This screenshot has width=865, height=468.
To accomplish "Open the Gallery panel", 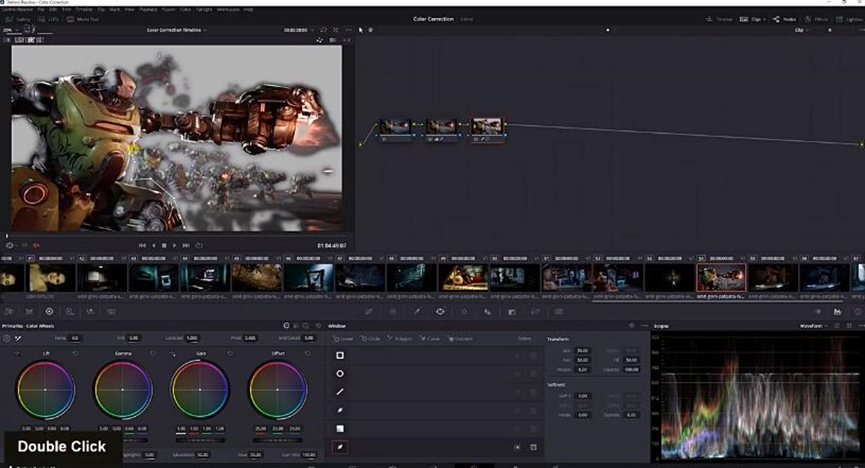I will [17, 19].
